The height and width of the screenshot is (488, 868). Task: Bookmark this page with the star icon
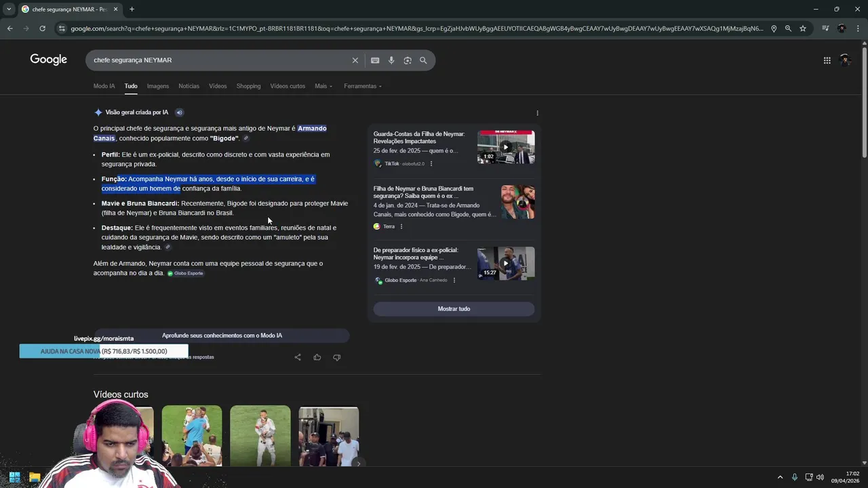coord(803,28)
